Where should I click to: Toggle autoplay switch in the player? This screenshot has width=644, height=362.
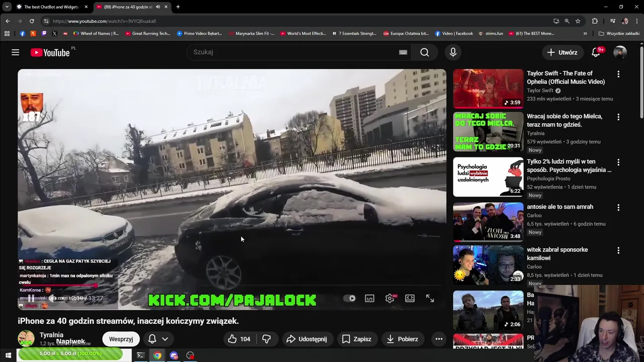click(350, 298)
